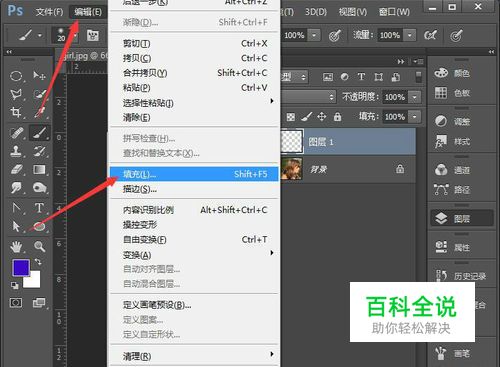Select the Gradient tool
The height and width of the screenshot is (367, 500).
point(39,169)
